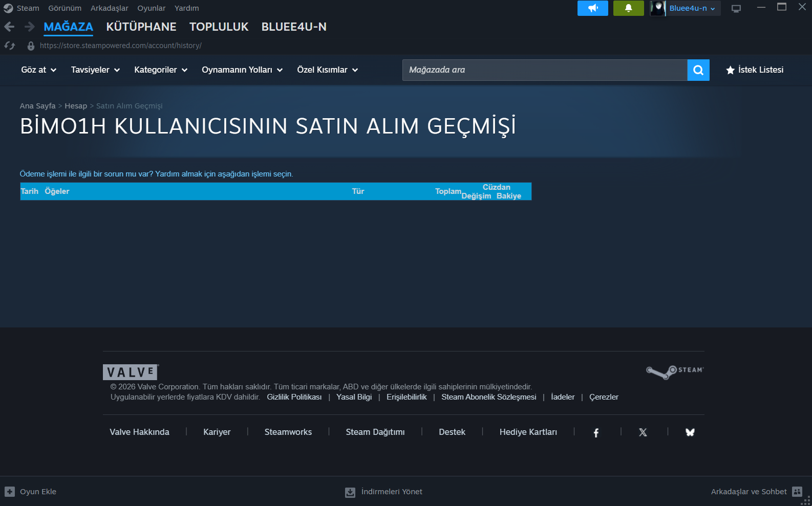Reload the page with the refresh icon

point(10,46)
